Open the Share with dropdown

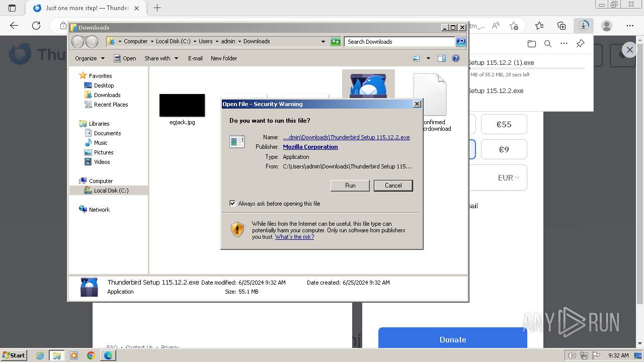(161, 58)
